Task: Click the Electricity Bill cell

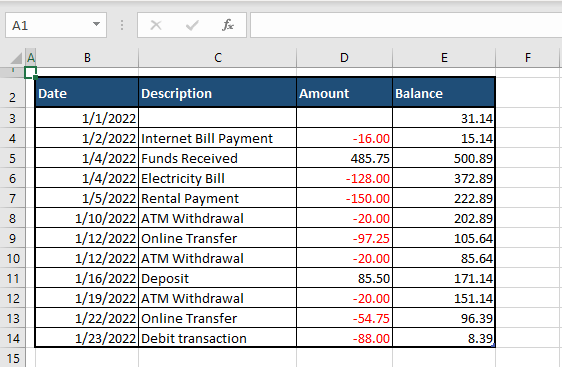Action: pos(218,178)
